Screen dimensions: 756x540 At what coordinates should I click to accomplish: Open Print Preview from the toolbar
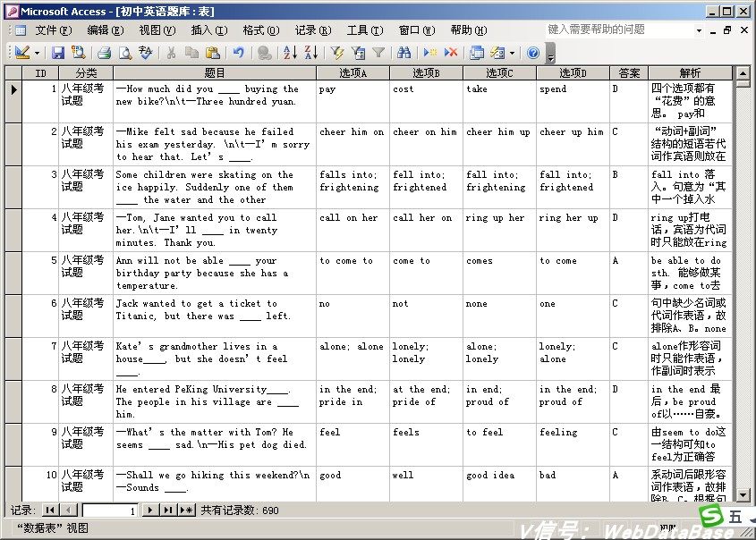[125, 53]
